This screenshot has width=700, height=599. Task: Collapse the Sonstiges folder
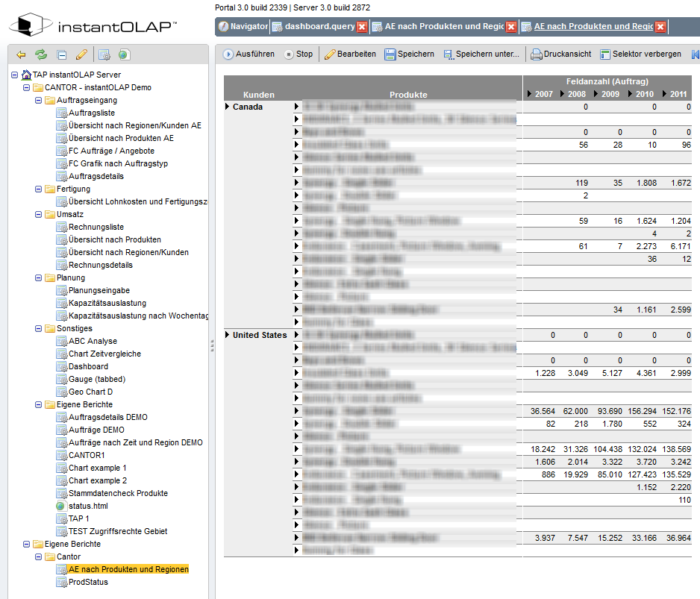click(38, 328)
